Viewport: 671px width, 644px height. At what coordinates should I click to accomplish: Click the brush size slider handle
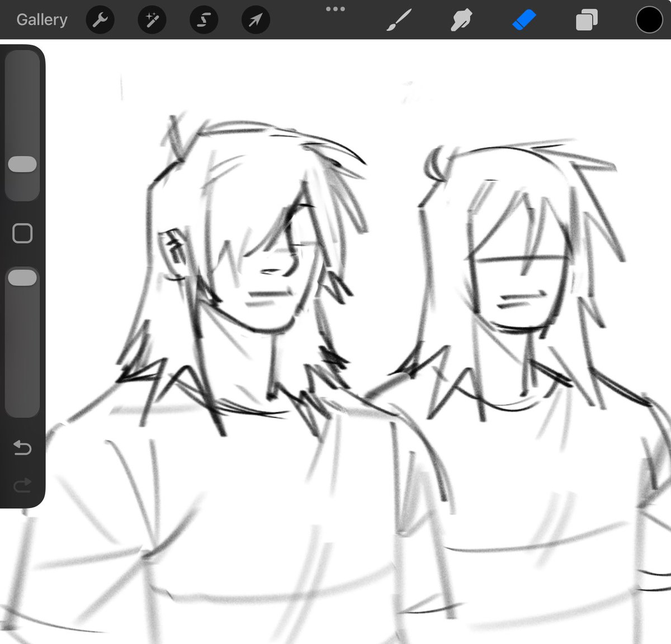pos(22,164)
